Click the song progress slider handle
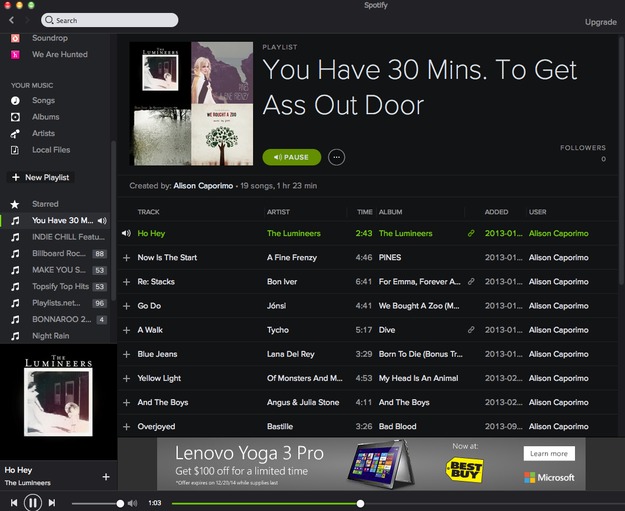 point(360,503)
